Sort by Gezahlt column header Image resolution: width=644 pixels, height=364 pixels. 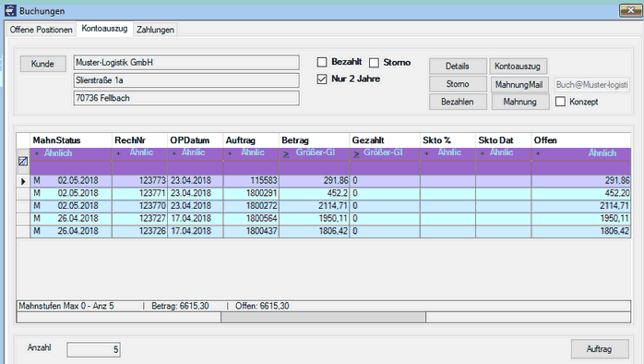click(x=385, y=140)
